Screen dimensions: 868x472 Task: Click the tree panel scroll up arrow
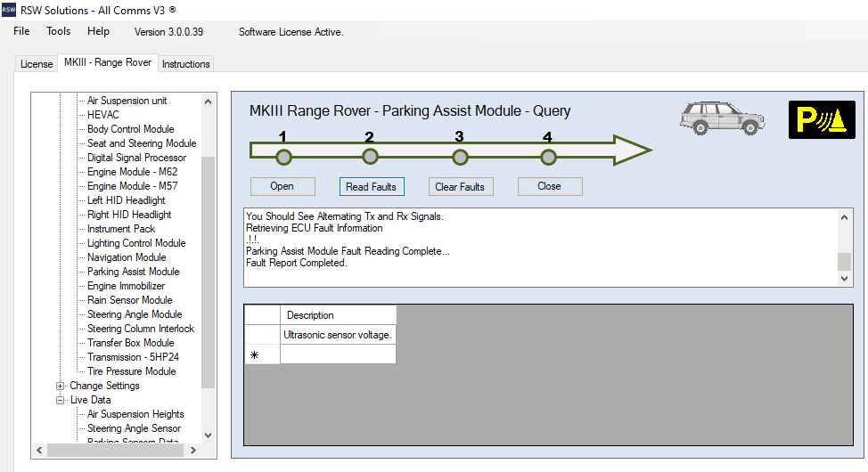click(x=209, y=102)
